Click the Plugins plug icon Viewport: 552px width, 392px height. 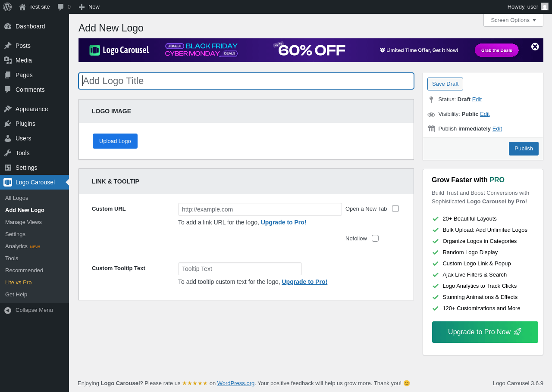[x=8, y=124]
